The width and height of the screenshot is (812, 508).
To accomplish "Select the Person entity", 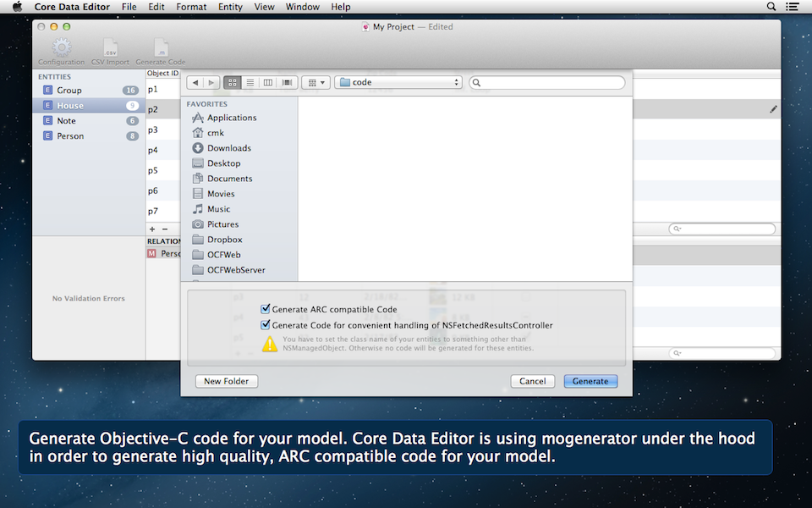I will pyautogui.click(x=89, y=135).
